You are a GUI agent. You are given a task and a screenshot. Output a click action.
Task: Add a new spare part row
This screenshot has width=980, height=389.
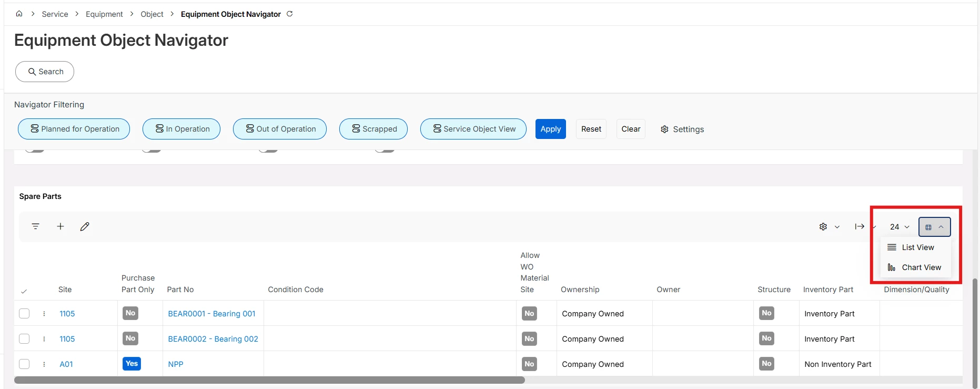tap(60, 226)
